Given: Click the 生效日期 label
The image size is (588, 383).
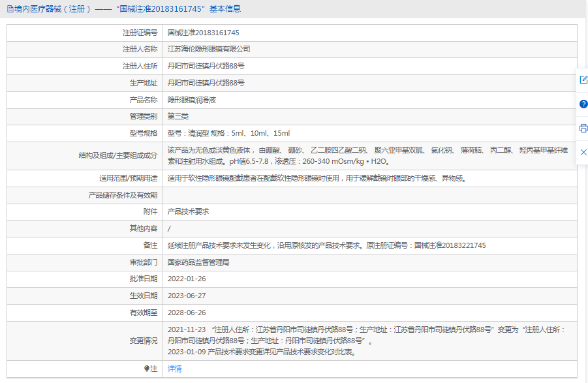Looking at the screenshot, I should (144, 296).
